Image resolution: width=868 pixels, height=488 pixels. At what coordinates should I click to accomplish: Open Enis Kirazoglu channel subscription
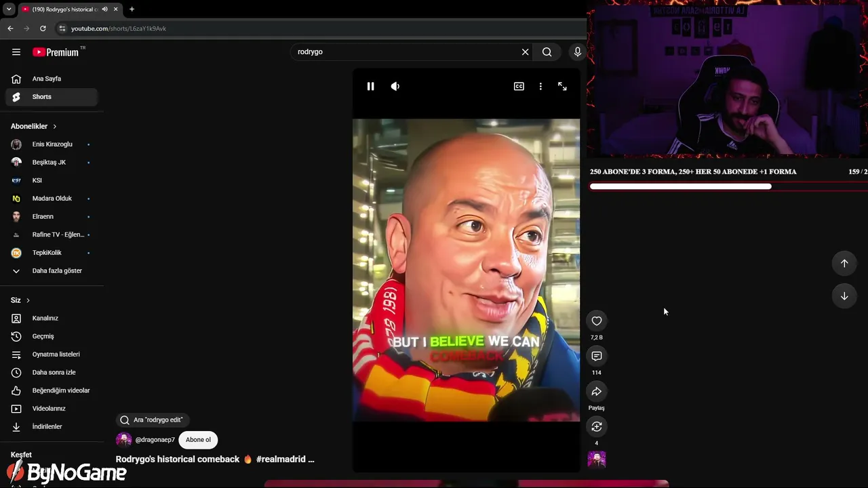[x=52, y=144]
